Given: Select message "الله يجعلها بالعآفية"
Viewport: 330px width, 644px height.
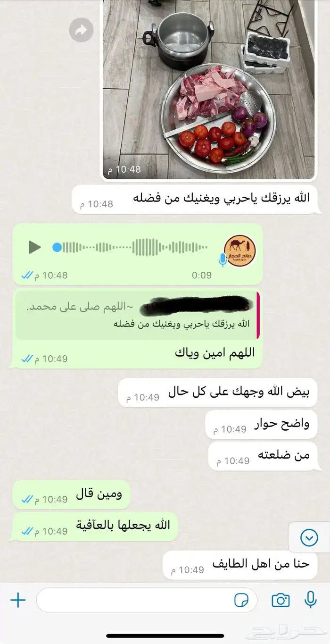Looking at the screenshot, I should coord(95,526).
